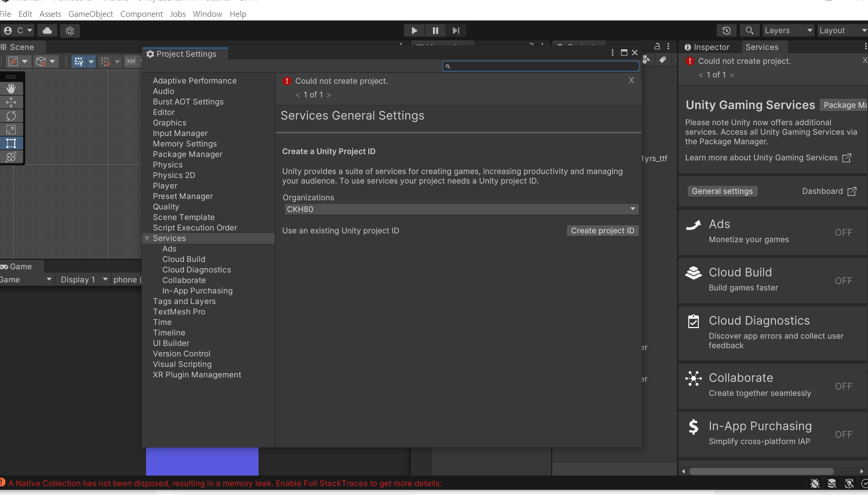Click the Project Settings kebab menu icon
The image size is (868, 495).
click(x=613, y=52)
